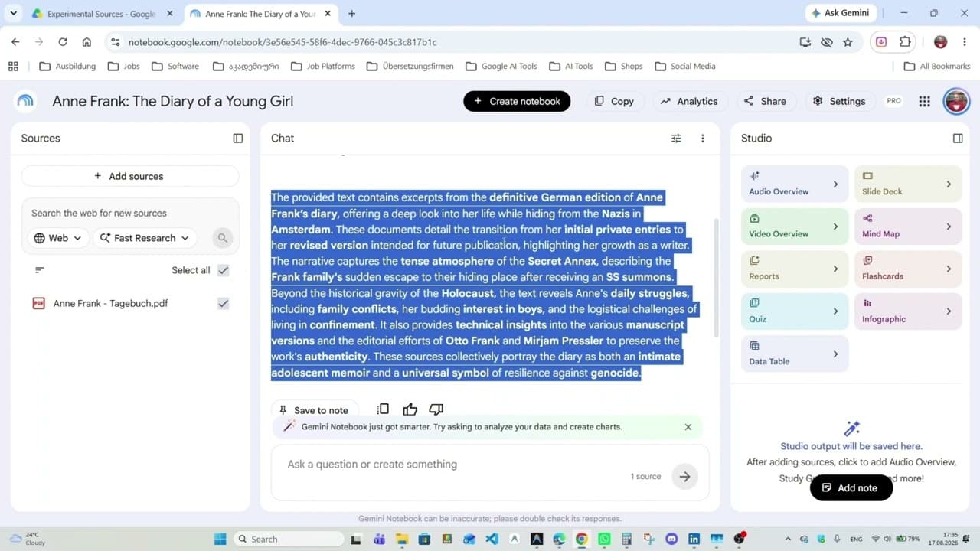Open the sources filter icon
The height and width of the screenshot is (551, 980).
(x=40, y=270)
